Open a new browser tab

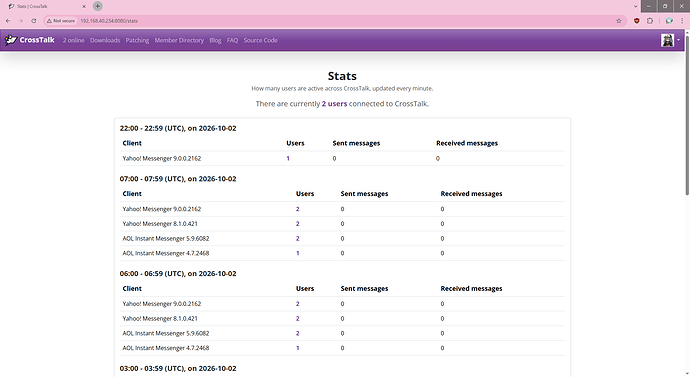pos(98,6)
